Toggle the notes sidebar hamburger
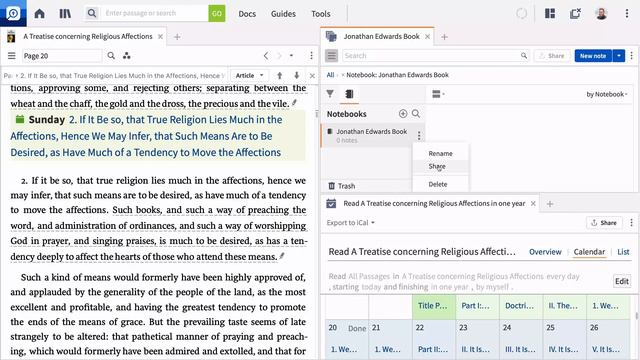The height and width of the screenshot is (360, 640). [331, 56]
